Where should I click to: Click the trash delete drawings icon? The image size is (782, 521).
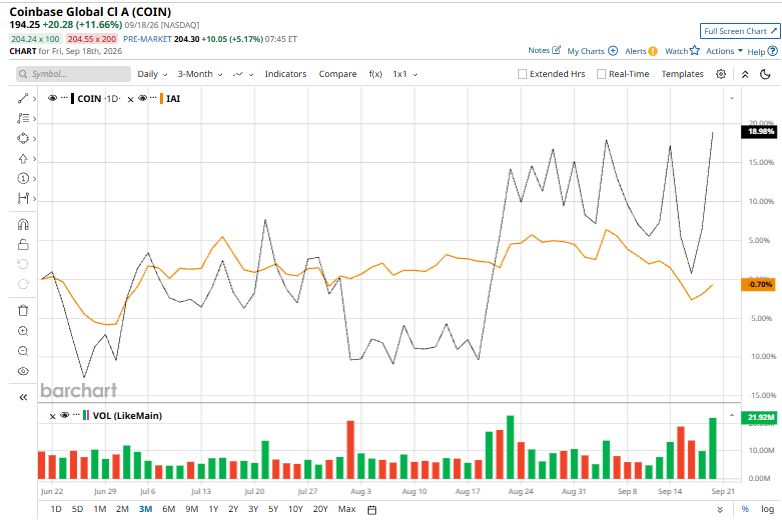pyautogui.click(x=23, y=311)
